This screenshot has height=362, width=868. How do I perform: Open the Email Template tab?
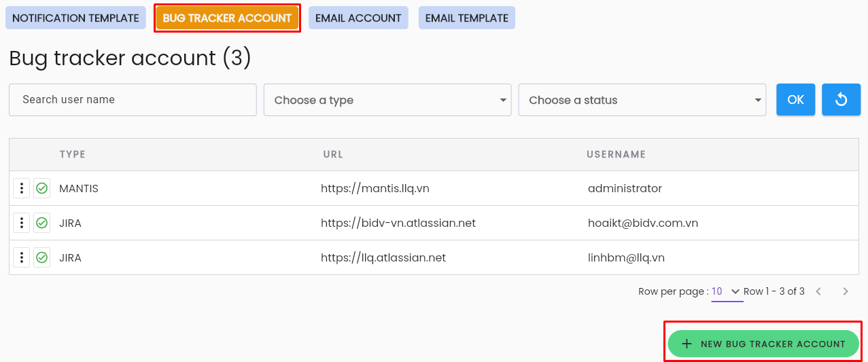coord(467,18)
